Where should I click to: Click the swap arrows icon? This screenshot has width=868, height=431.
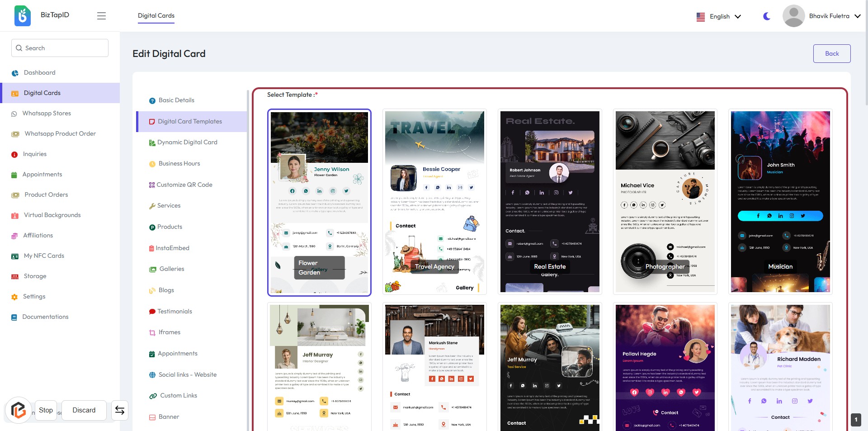click(x=120, y=410)
